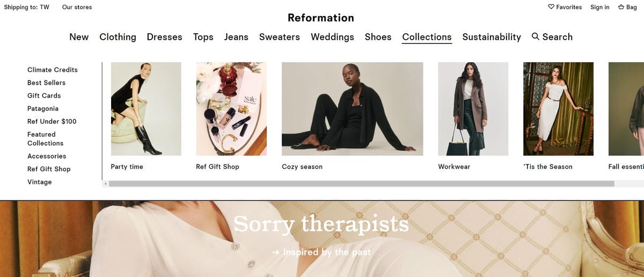Click the Sign in link
The height and width of the screenshot is (277, 644).
[599, 7]
